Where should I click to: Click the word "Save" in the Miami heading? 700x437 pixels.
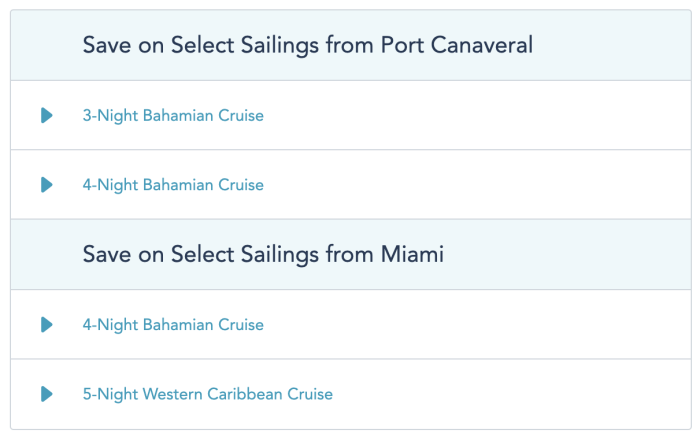(105, 255)
